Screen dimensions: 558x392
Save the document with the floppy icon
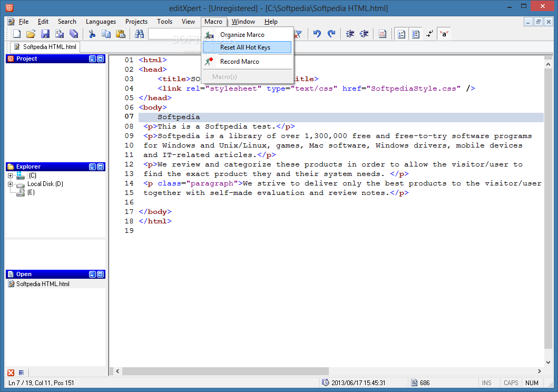pos(45,34)
